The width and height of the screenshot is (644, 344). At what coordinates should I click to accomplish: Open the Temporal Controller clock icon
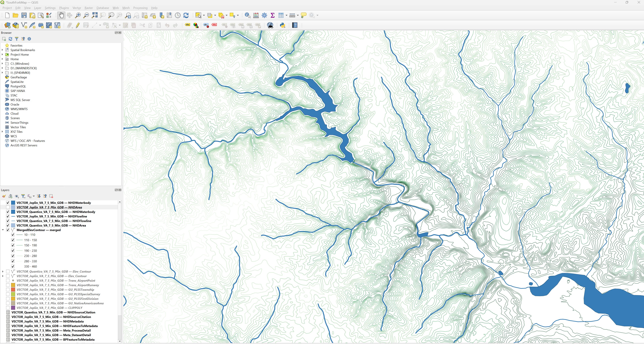178,15
